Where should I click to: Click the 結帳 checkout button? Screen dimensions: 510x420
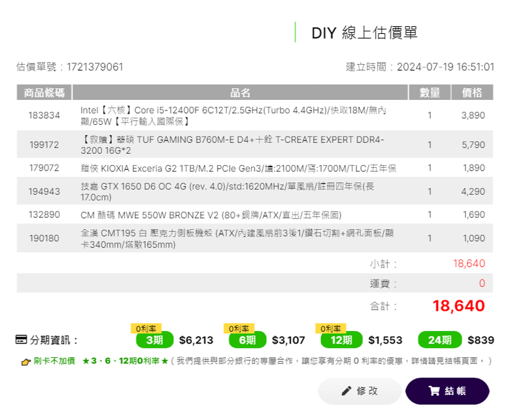pos(447,391)
